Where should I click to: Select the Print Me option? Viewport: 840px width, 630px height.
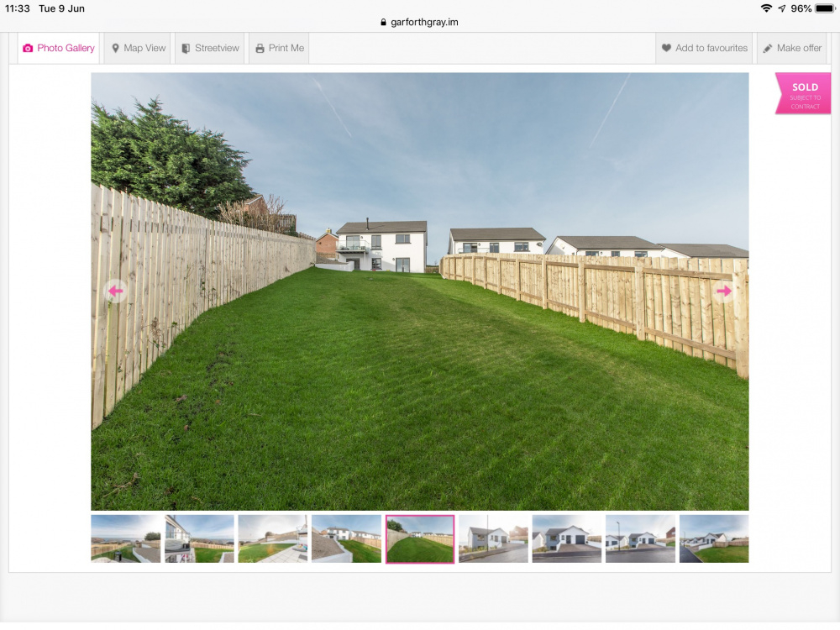[x=279, y=48]
